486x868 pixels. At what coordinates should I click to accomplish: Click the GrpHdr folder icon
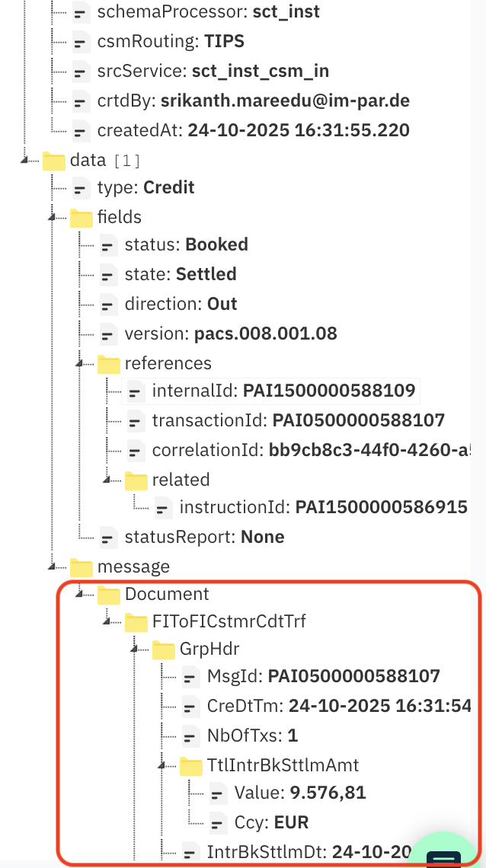coord(163,649)
